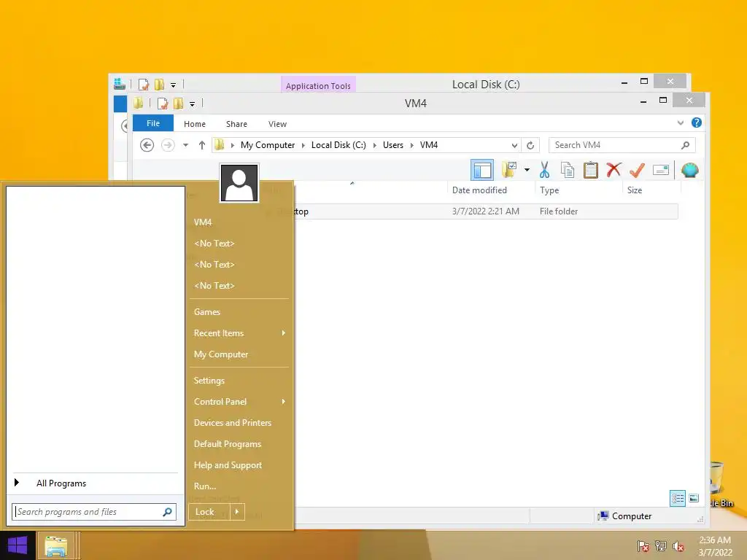
Task: Expand the arrow after Users in the breadcrumb
Action: (x=412, y=145)
